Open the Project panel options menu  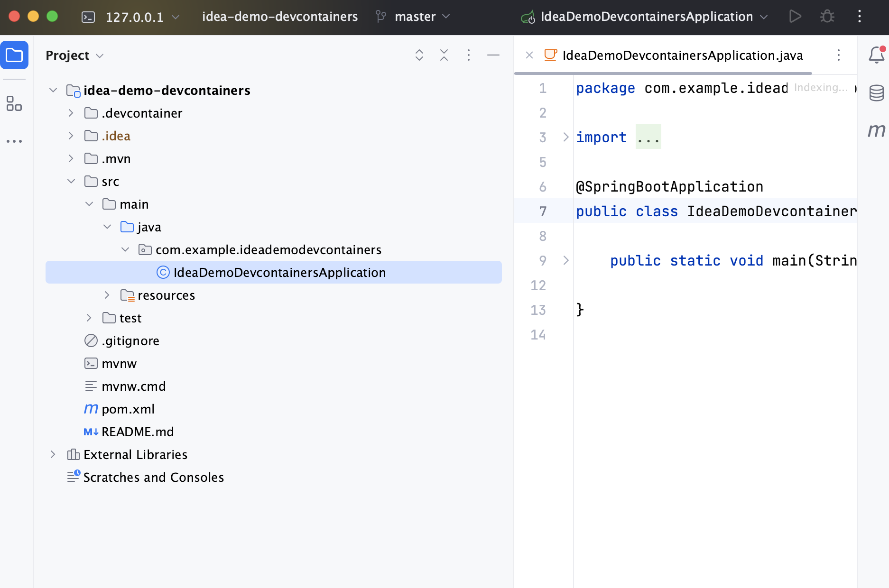(469, 55)
